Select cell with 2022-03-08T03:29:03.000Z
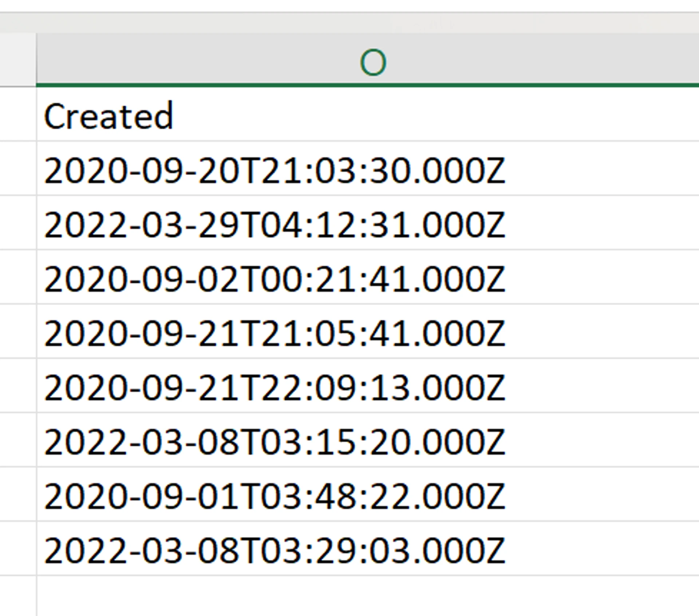Viewport: 699px width, 616px height. (275, 550)
